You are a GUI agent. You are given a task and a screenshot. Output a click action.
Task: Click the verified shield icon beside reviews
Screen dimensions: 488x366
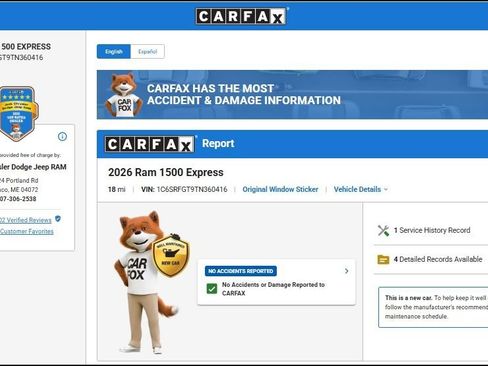coord(58,219)
